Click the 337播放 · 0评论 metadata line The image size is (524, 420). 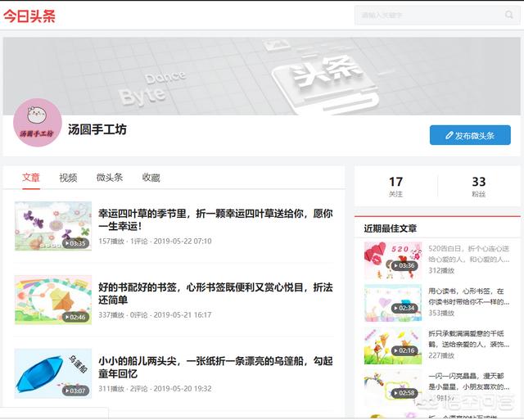coord(155,314)
